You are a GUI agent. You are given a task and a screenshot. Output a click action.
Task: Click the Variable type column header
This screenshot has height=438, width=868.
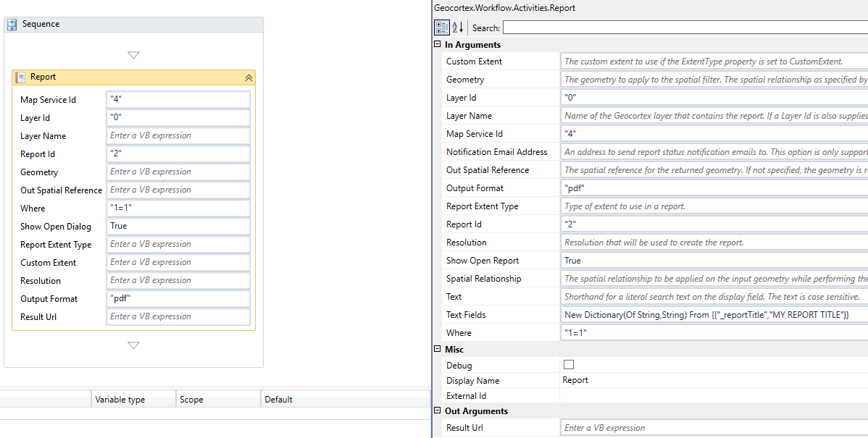pos(133,400)
